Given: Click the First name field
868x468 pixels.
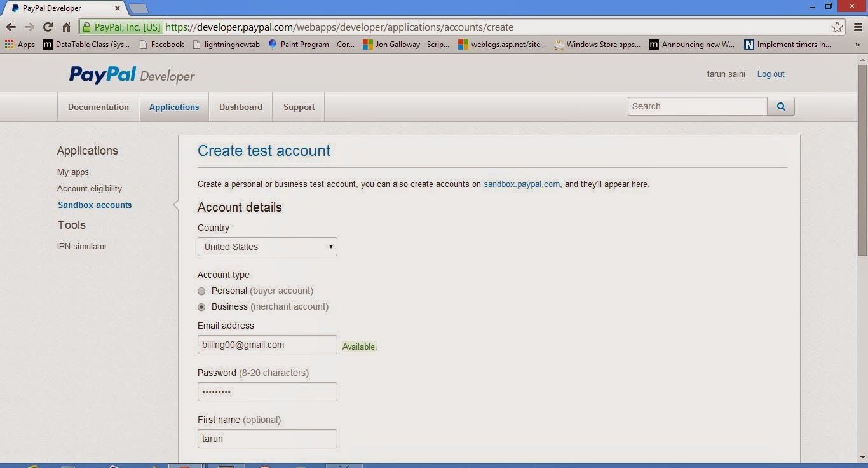Looking at the screenshot, I should pos(268,439).
